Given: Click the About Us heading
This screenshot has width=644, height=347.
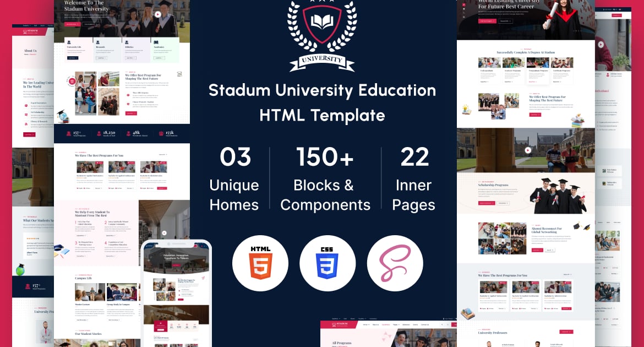Looking at the screenshot, I should tap(30, 51).
